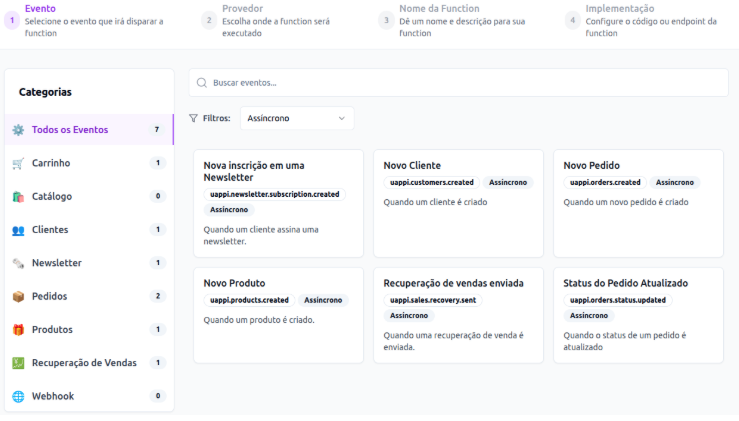Click step 2 circle for Provedor
This screenshot has height=421, width=739.
tap(209, 20)
